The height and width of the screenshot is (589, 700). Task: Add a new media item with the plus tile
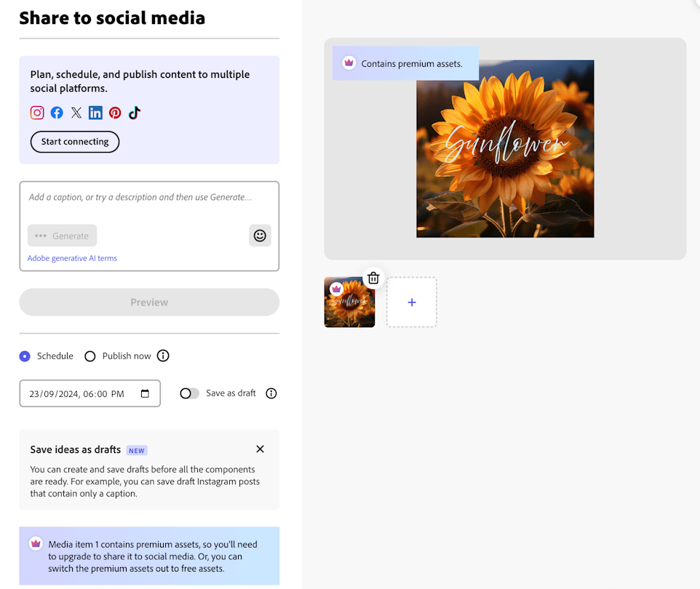pyautogui.click(x=411, y=302)
